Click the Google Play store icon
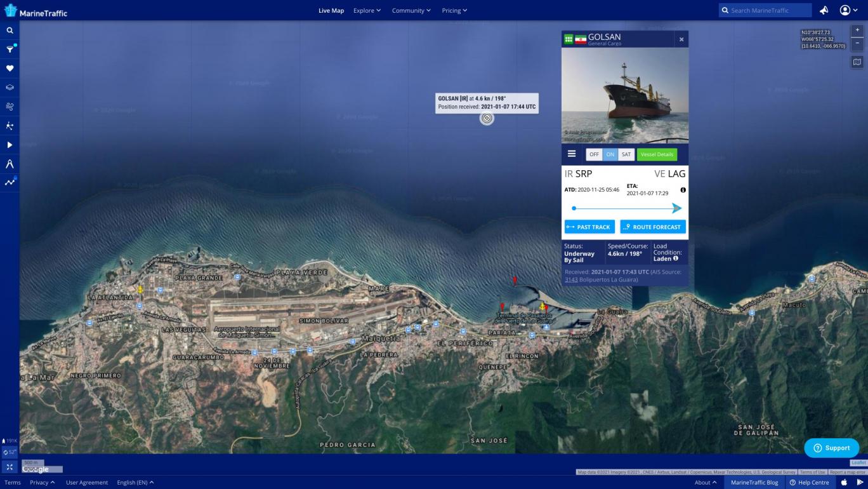 coord(860,483)
